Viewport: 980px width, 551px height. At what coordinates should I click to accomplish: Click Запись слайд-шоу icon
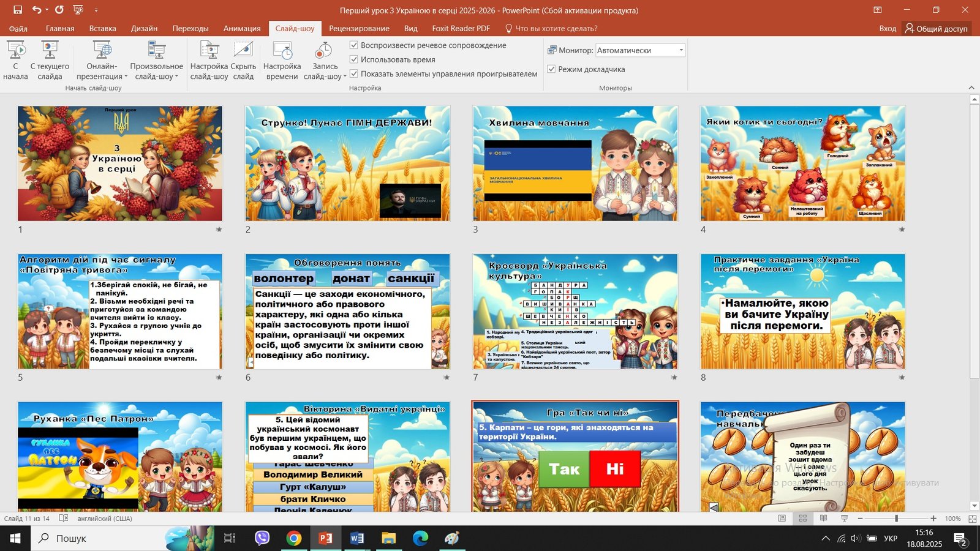tap(323, 50)
